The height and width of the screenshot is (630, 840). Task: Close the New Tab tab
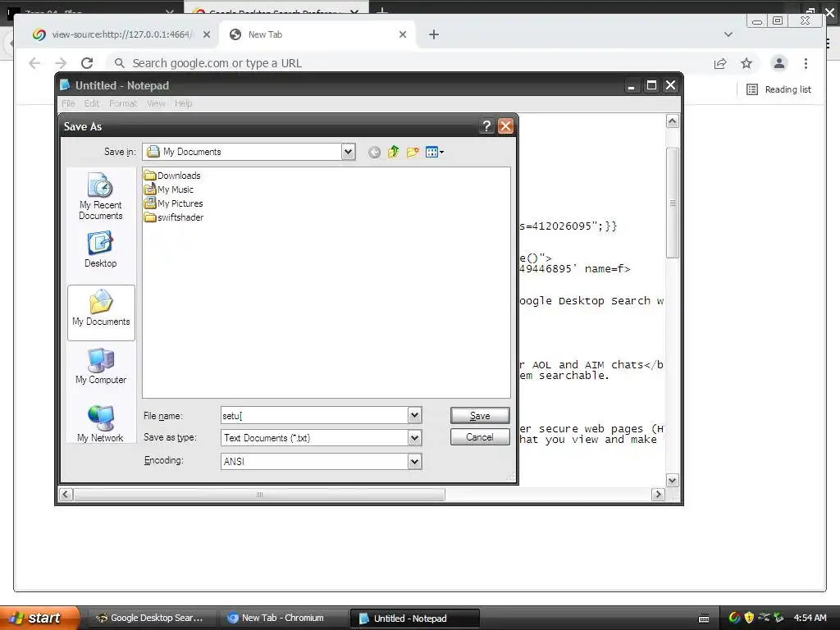(x=403, y=34)
